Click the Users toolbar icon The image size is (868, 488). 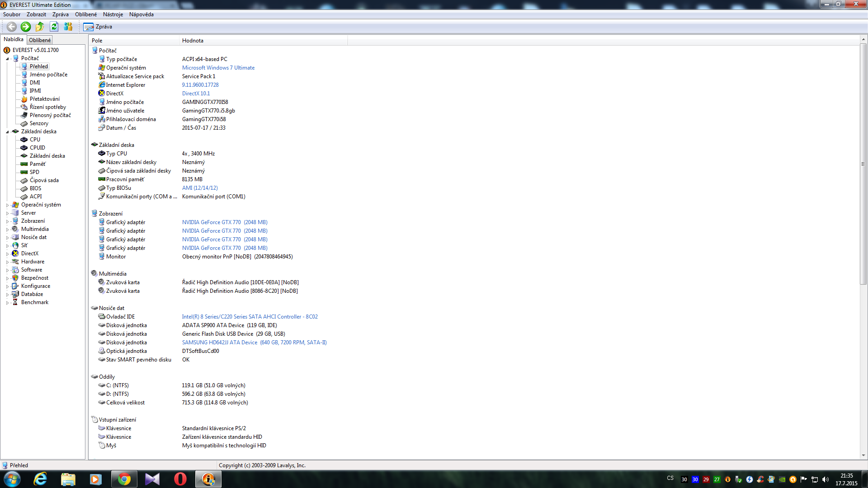tap(68, 27)
